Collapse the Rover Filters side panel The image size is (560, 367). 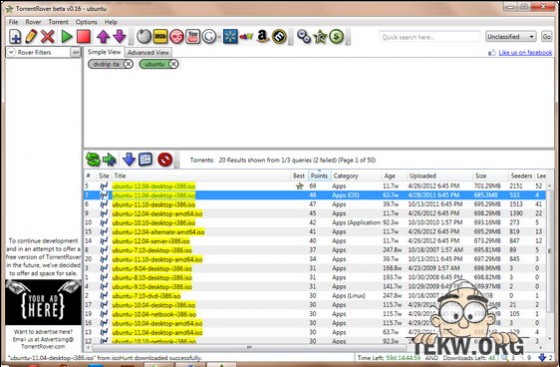tap(75, 52)
